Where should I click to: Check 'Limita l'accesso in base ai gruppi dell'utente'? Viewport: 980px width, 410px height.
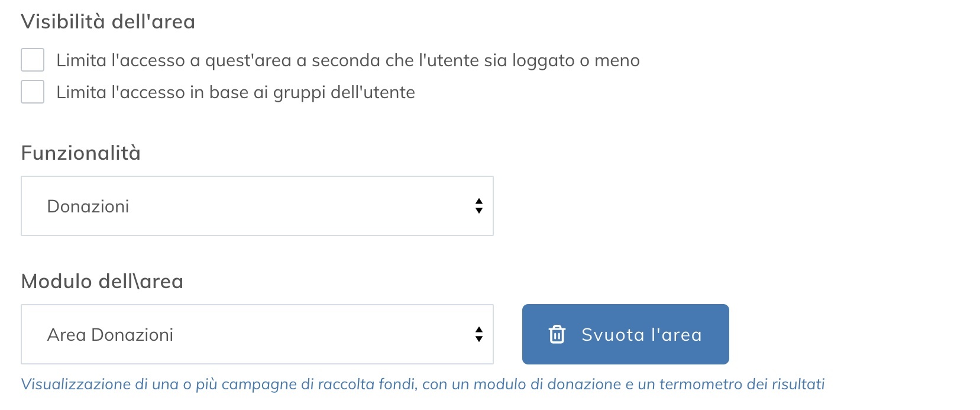coord(32,92)
